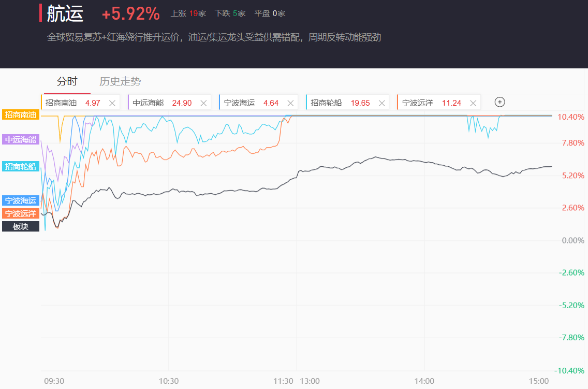Add a new stock with plus icon

[x=499, y=102]
